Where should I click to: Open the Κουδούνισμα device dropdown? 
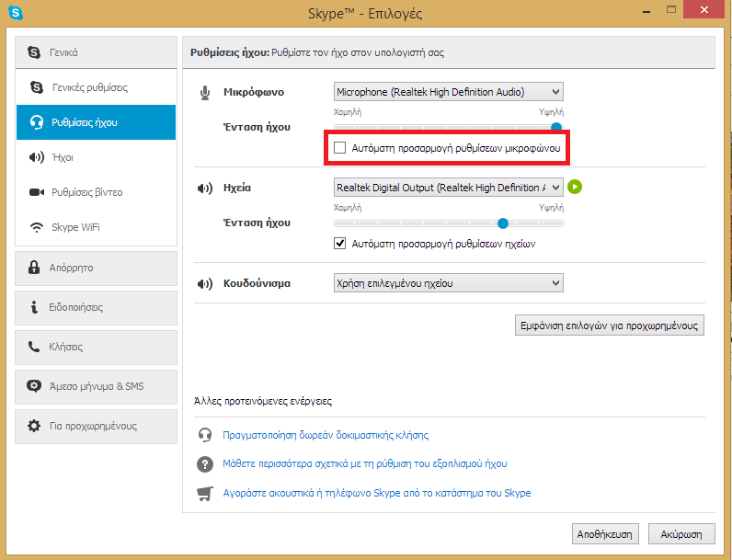tap(448, 283)
